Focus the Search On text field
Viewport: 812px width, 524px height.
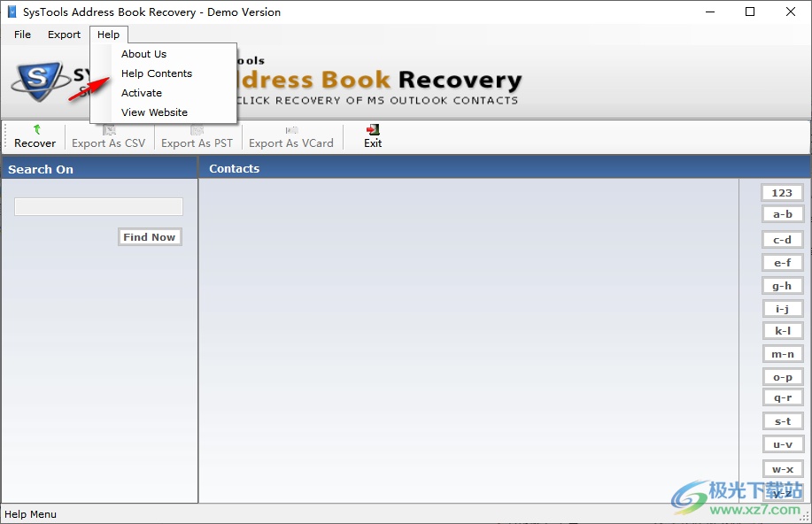pyautogui.click(x=98, y=206)
